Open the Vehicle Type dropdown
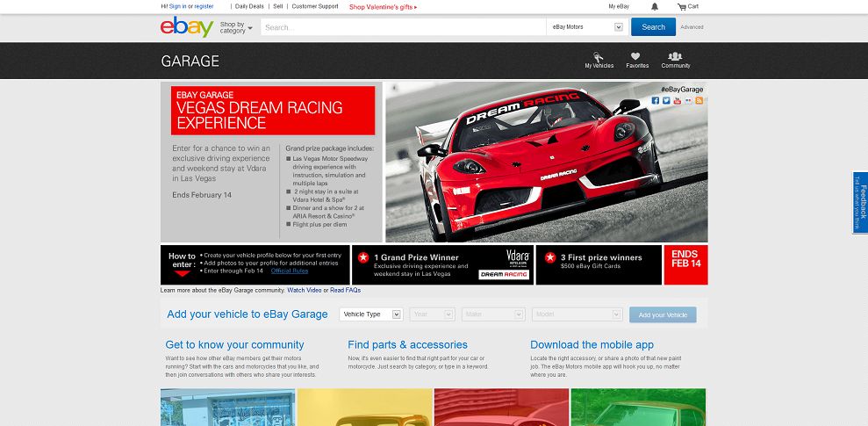This screenshot has height=426, width=868. (x=371, y=314)
